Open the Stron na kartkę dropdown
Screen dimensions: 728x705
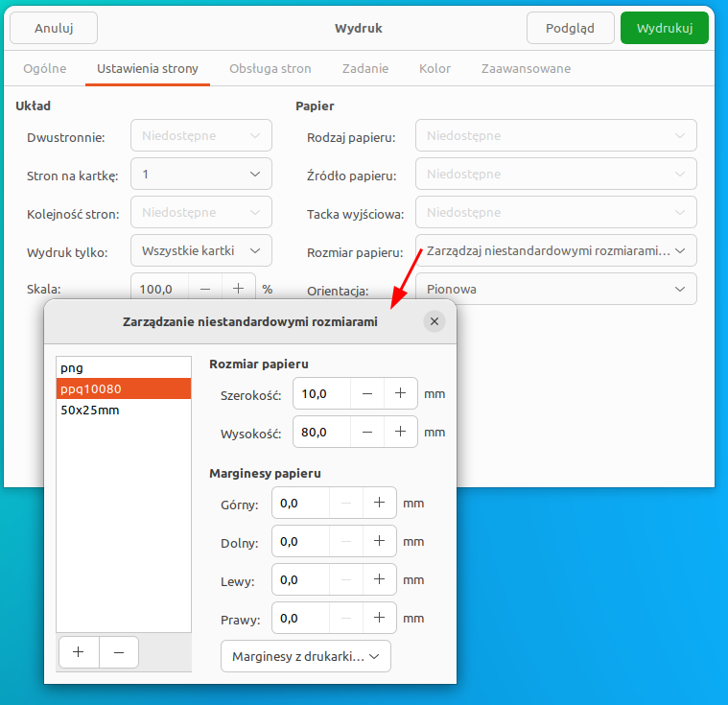tap(200, 174)
